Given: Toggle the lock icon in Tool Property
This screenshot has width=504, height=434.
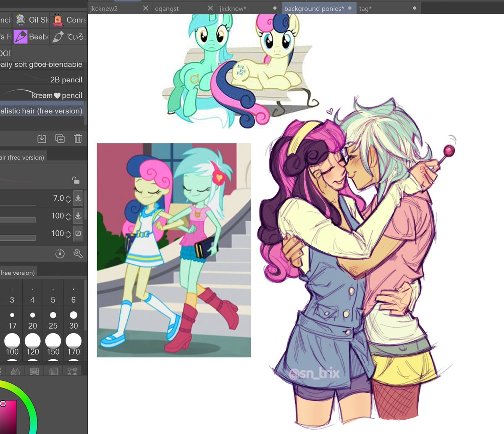Looking at the screenshot, I should click(x=76, y=179).
